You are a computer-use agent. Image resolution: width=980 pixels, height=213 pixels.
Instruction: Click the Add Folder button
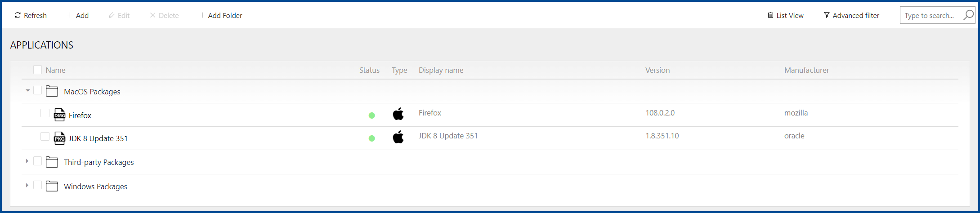point(220,15)
